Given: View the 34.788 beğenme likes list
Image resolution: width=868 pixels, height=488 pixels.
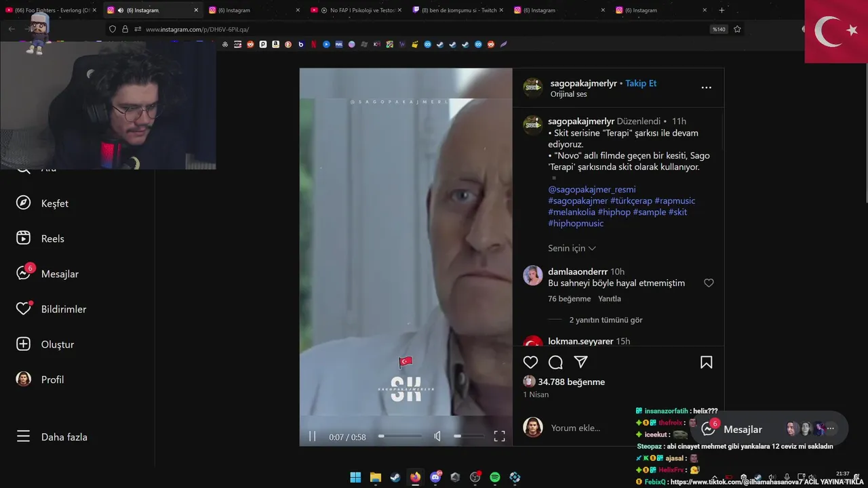Looking at the screenshot, I should pos(571,382).
